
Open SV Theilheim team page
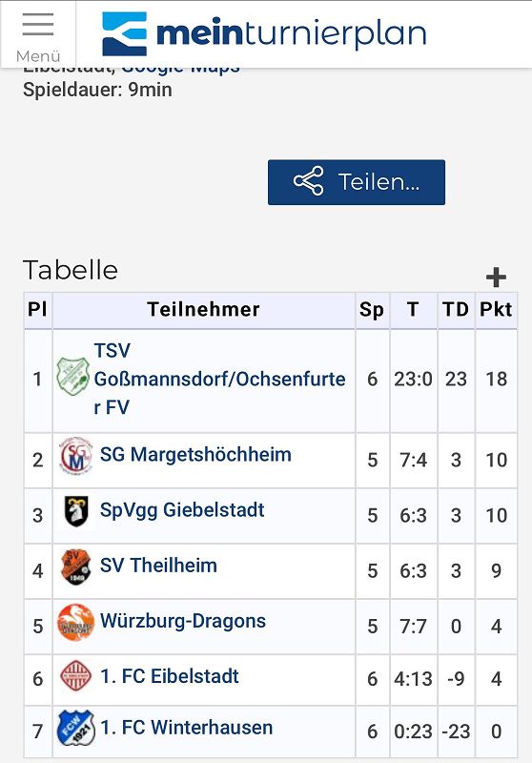[x=158, y=566]
